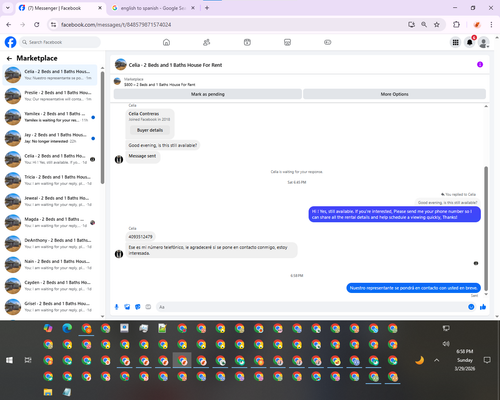The height and width of the screenshot is (400, 500).
Task: Click the Mark as pending button
Action: [208, 94]
